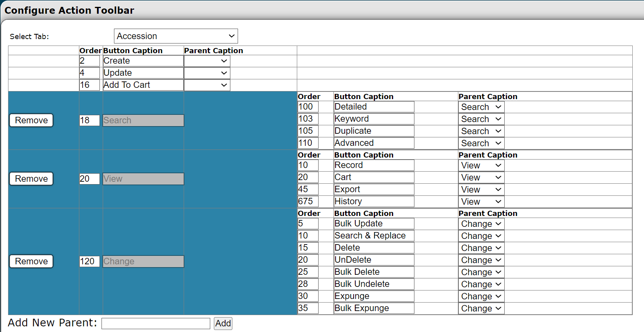Open Parent Caption dropdown for Add To Cart

207,85
